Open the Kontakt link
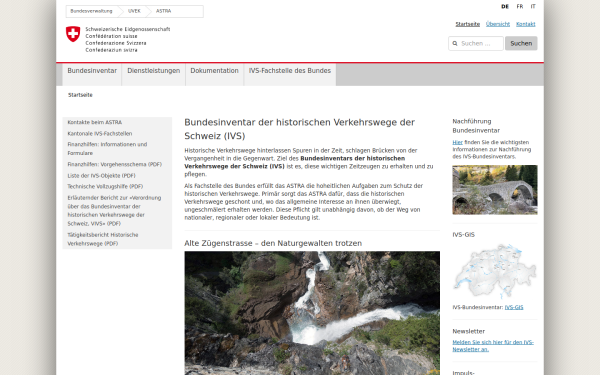The width and height of the screenshot is (600, 375). coord(526,24)
